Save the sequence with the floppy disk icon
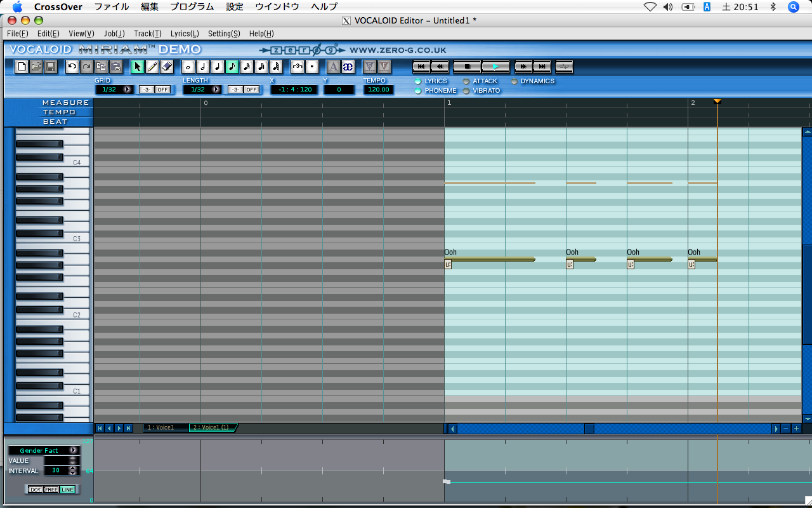Screen dimensions: 812x508 pos(51,67)
